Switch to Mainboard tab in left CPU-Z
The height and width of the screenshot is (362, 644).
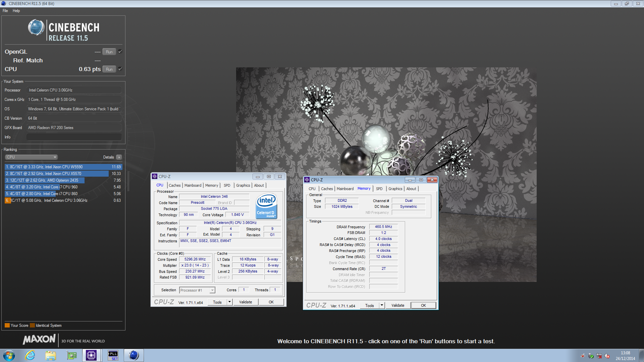pyautogui.click(x=193, y=185)
